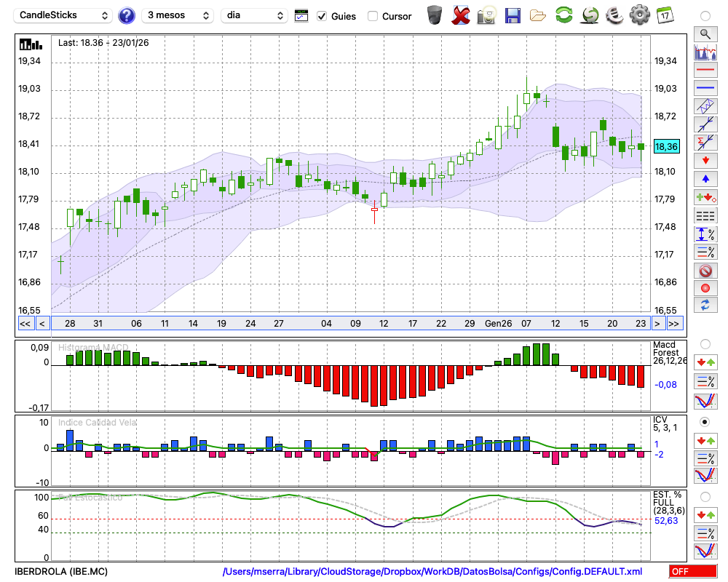The width and height of the screenshot is (728, 582).
Task: Click the plus and red arrow icon
Action: 705,198
